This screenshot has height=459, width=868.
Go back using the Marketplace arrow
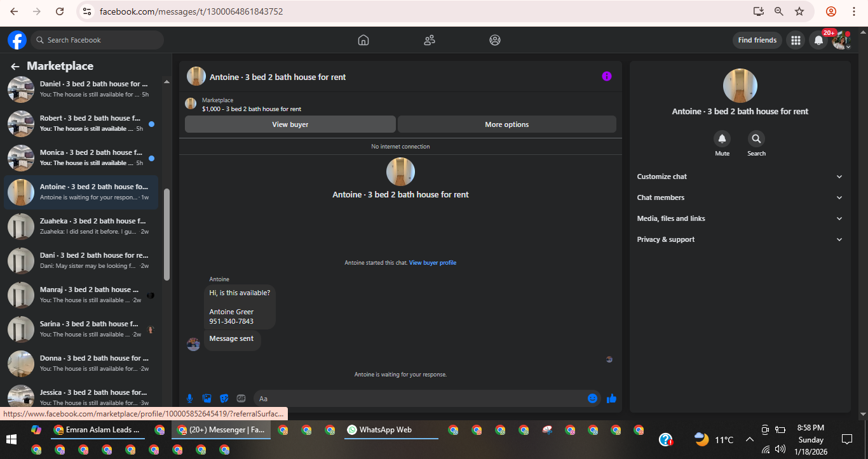[x=15, y=66]
